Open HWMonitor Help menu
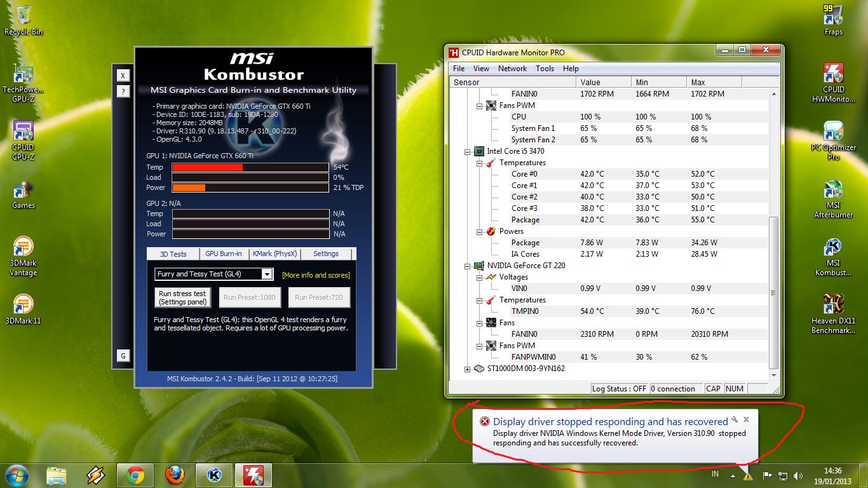 [x=571, y=69]
